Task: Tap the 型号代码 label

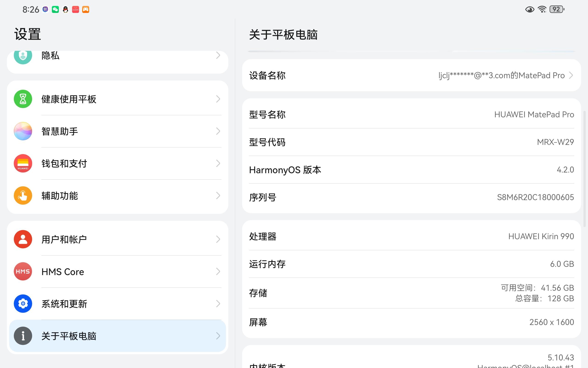Action: point(267,142)
